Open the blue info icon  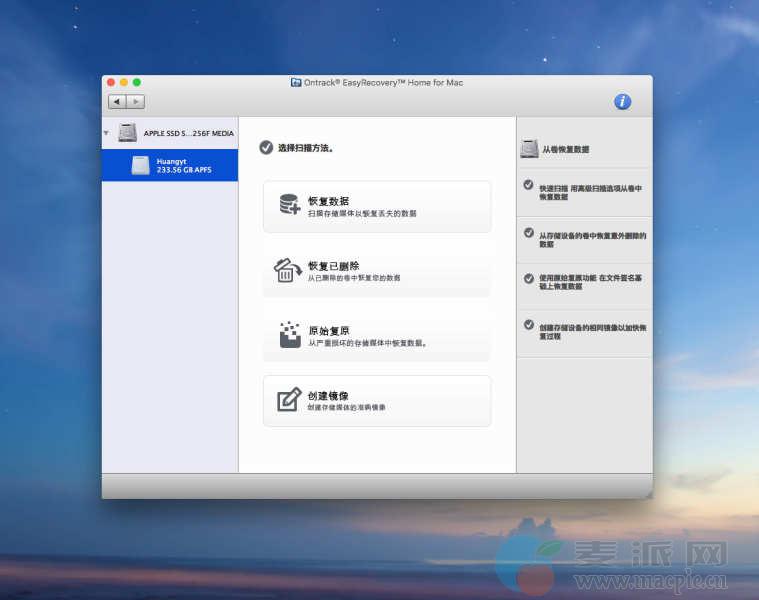click(622, 101)
